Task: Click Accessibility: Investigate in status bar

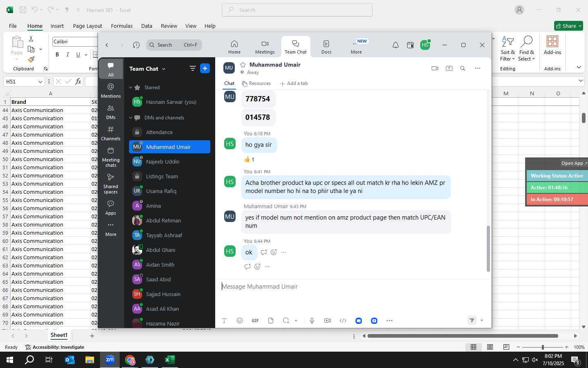Action: click(54, 347)
